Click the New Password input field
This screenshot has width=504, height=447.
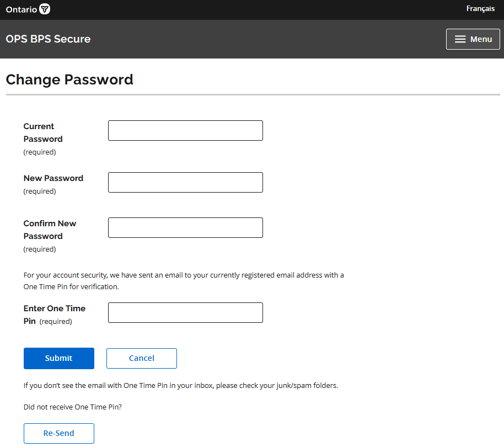tap(185, 182)
